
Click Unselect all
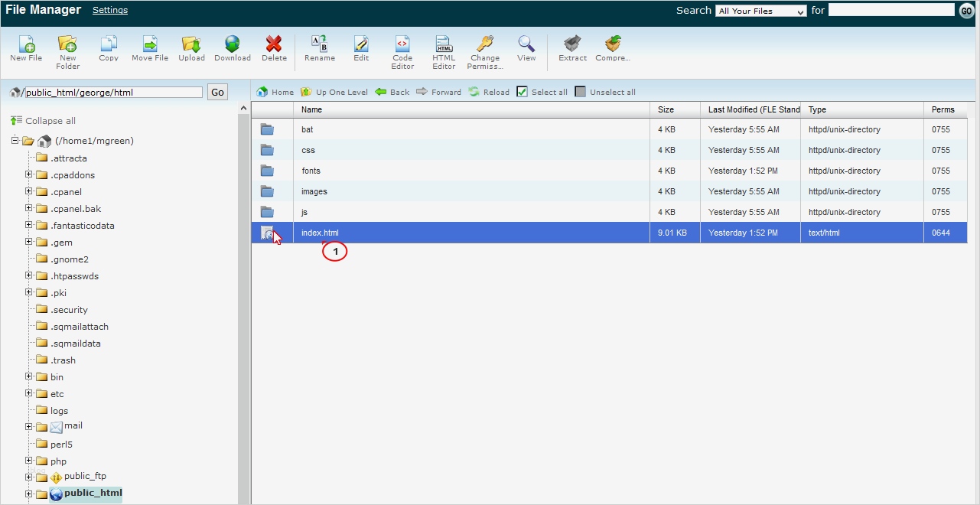(605, 92)
